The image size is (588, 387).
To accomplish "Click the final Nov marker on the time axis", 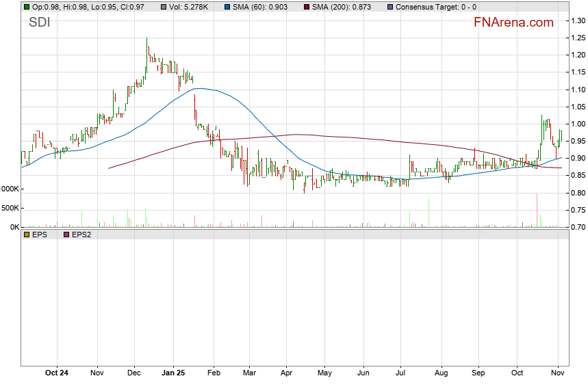I will 558,373.
